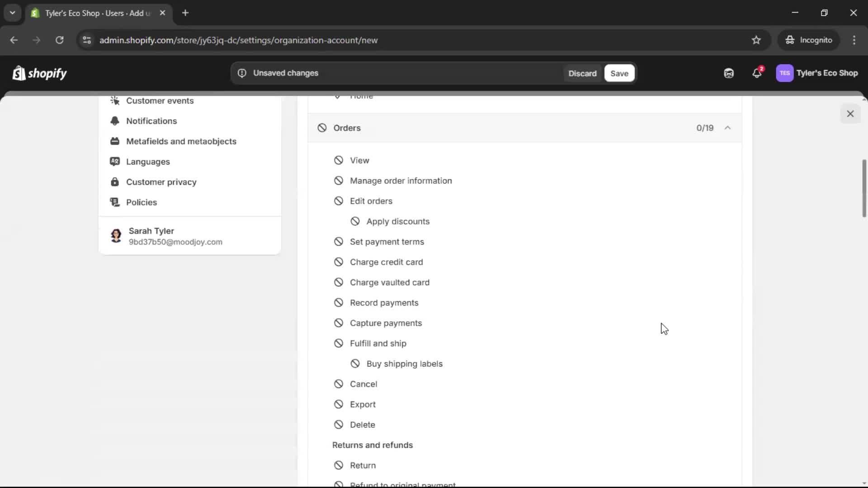Open the notifications bell alerts
The height and width of the screenshot is (488, 868).
coord(757,73)
